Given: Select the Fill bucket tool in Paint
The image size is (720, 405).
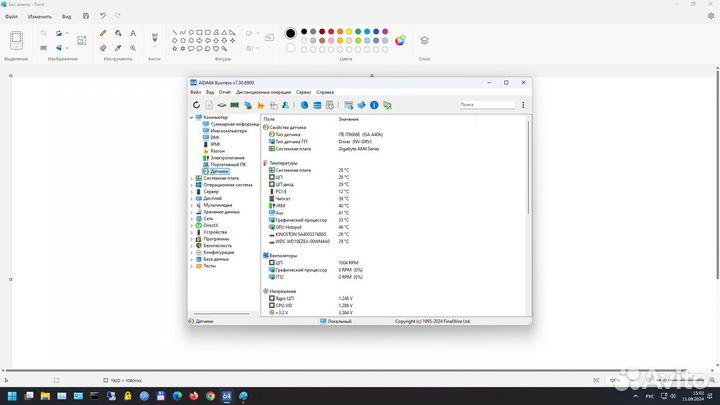Looking at the screenshot, I should point(118,33).
